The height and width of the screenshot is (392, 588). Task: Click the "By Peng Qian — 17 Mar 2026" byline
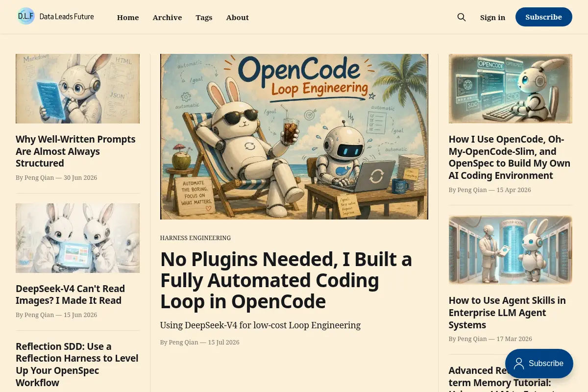490,339
